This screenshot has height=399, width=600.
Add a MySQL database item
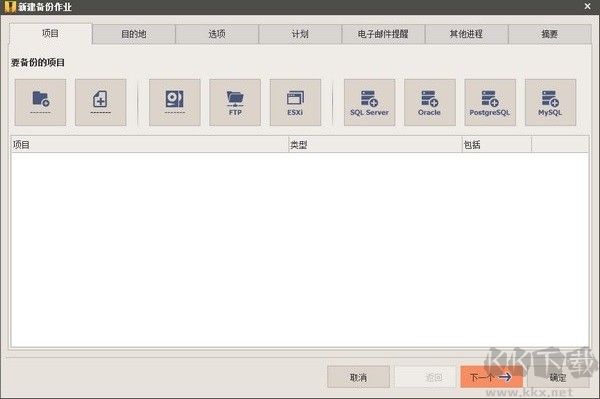click(550, 103)
